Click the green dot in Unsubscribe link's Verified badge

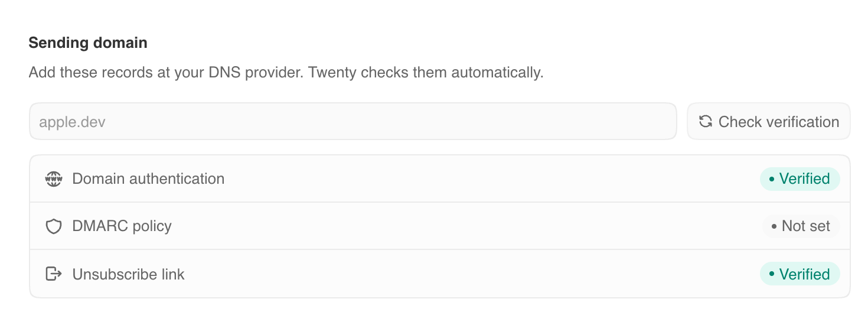click(771, 274)
